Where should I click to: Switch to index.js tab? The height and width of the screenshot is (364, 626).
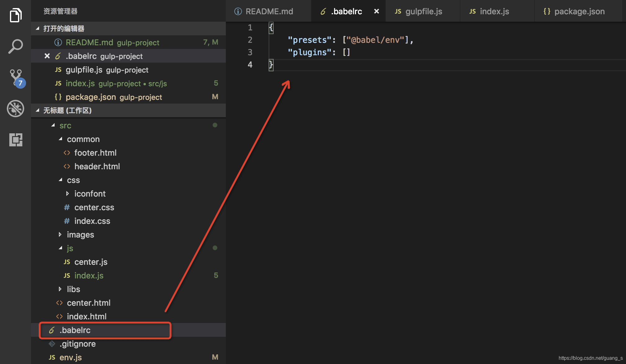497,11
